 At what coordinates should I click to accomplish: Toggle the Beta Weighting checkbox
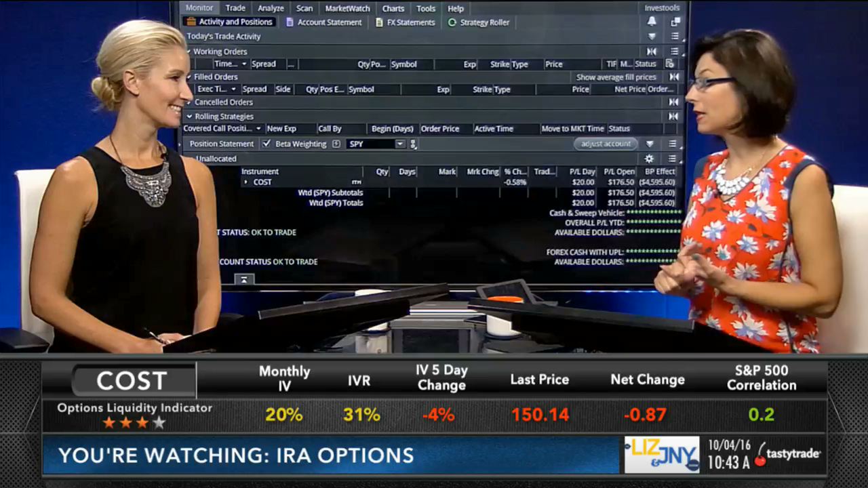[x=267, y=144]
